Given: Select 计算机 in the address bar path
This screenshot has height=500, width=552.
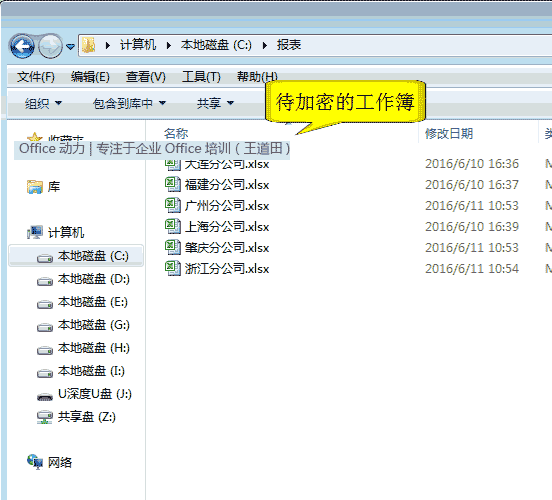Looking at the screenshot, I should point(138,45).
